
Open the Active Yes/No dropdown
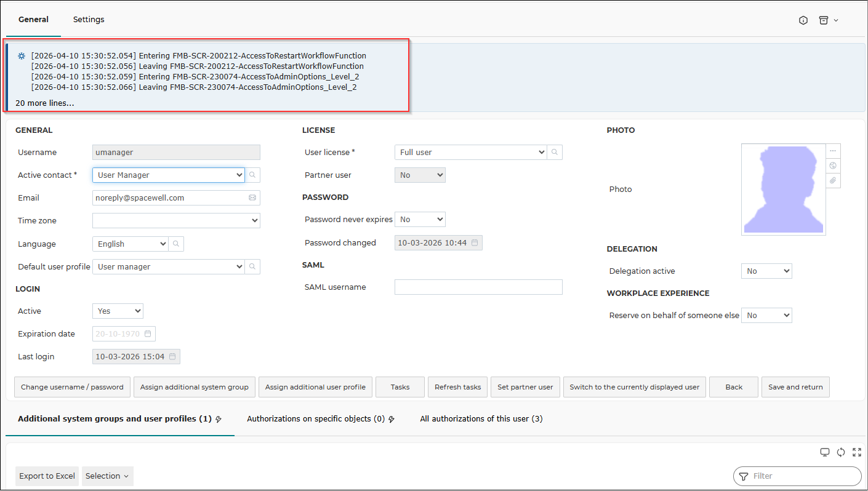(x=118, y=311)
